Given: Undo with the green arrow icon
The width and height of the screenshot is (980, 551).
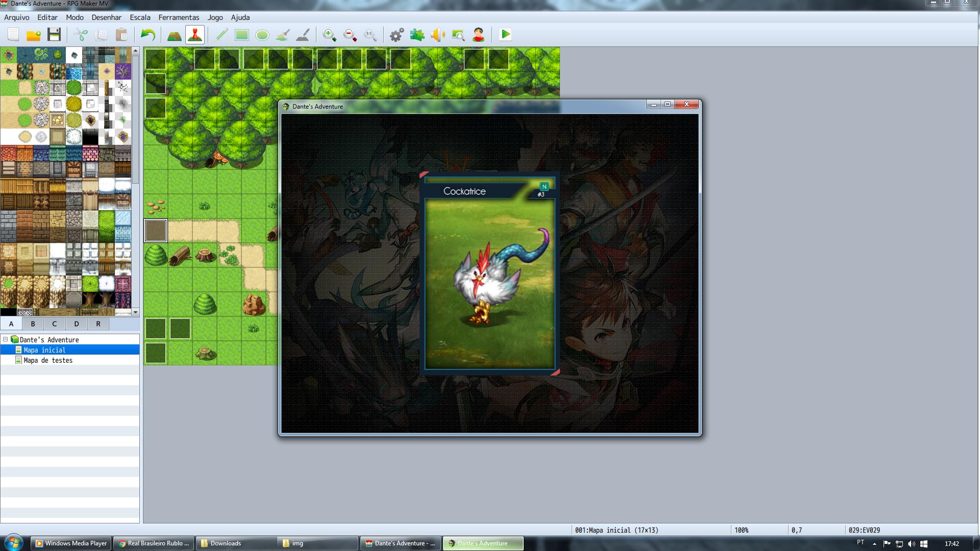Looking at the screenshot, I should click(148, 35).
